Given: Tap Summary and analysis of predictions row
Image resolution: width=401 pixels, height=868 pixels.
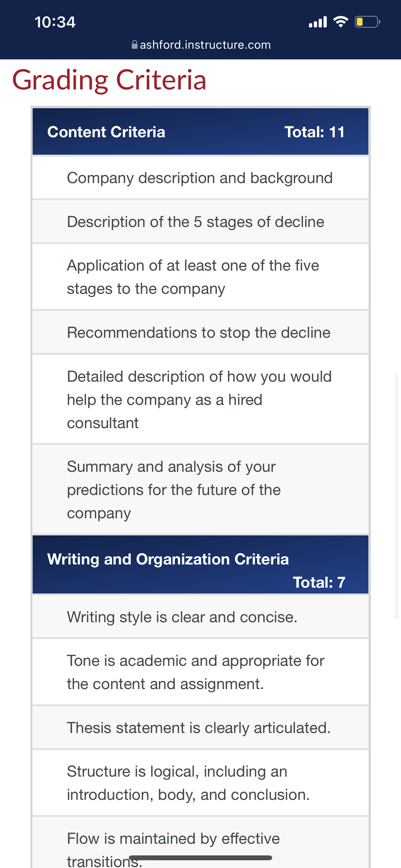Looking at the screenshot, I should coord(200,490).
